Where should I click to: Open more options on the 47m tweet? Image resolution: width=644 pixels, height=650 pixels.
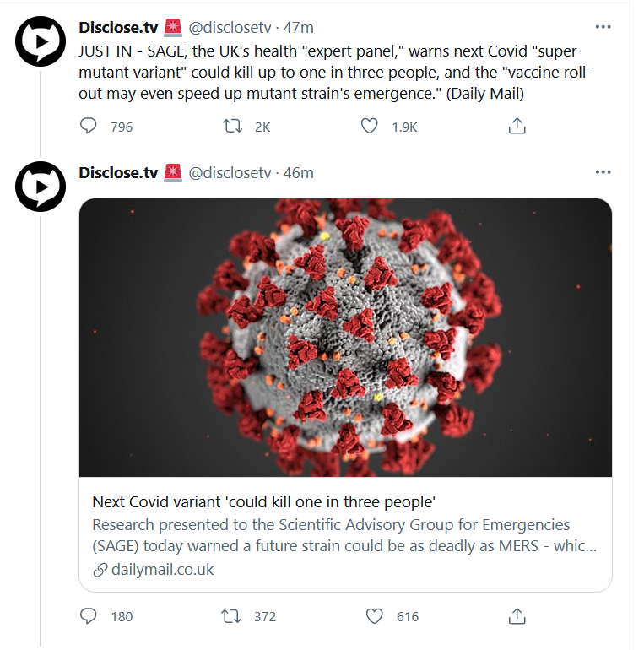pos(603,27)
